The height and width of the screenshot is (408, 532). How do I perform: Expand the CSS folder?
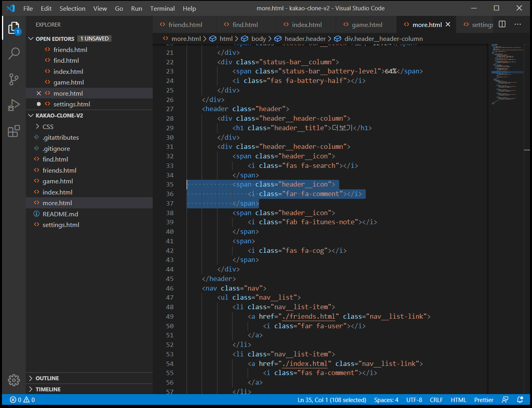coord(48,127)
